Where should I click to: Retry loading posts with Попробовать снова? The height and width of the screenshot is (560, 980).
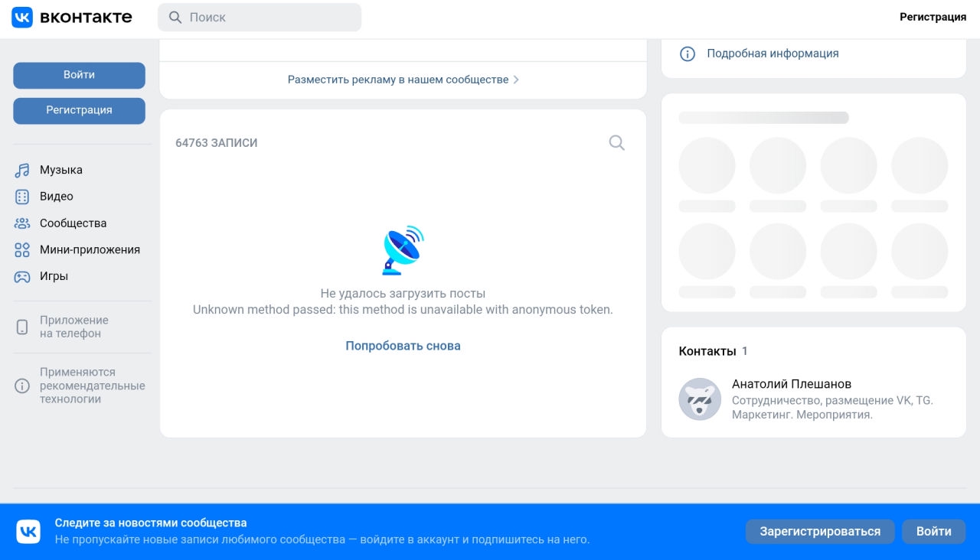point(403,346)
